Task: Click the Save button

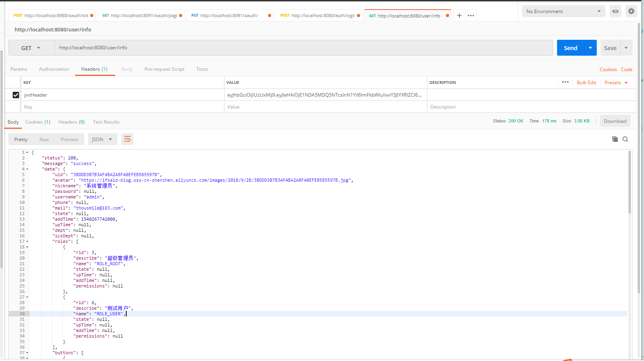Action: [x=610, y=48]
